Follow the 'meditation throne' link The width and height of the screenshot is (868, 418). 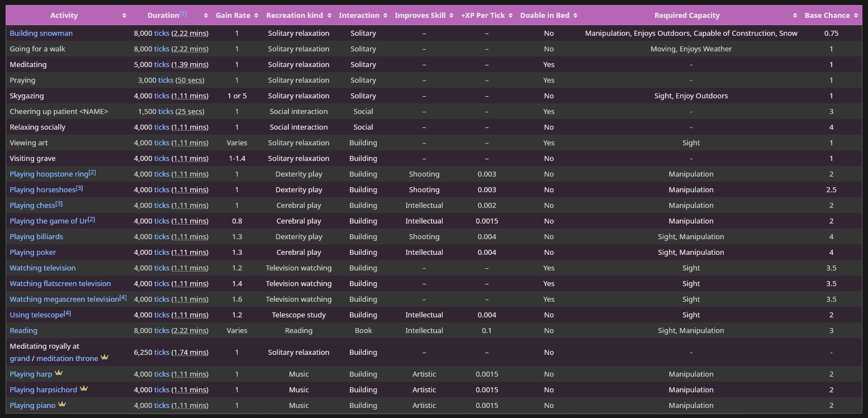click(67, 359)
